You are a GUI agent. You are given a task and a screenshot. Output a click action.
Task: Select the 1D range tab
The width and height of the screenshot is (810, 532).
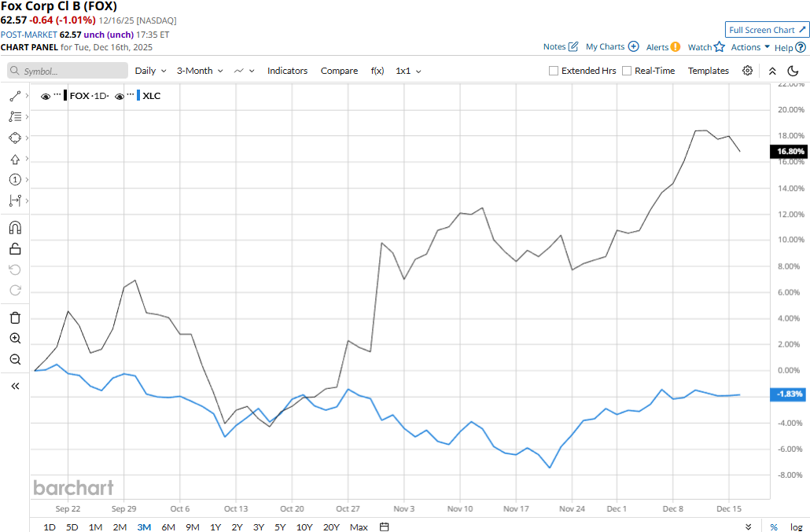click(49, 526)
